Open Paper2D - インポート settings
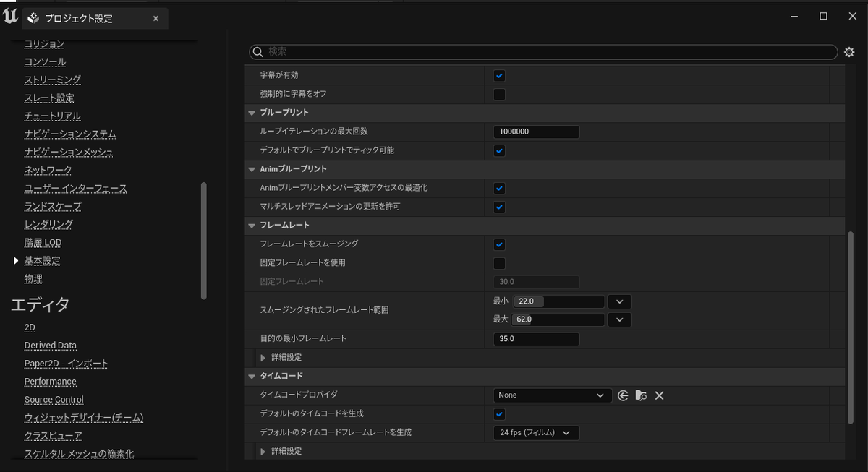This screenshot has width=868, height=472. coord(66,364)
